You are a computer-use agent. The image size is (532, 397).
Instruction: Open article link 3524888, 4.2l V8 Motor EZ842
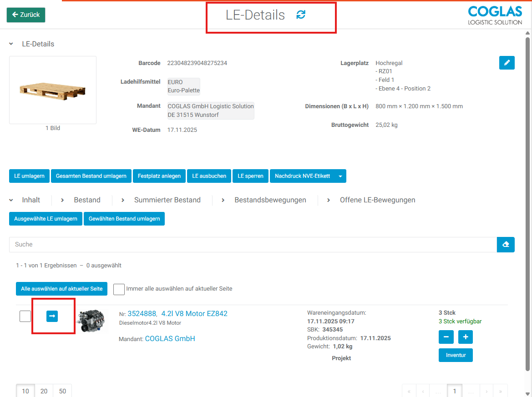177,314
